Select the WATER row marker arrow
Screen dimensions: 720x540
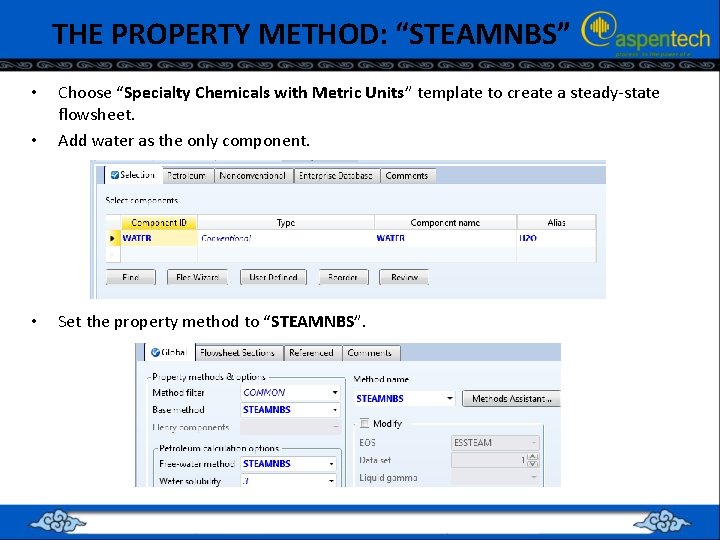[112, 238]
